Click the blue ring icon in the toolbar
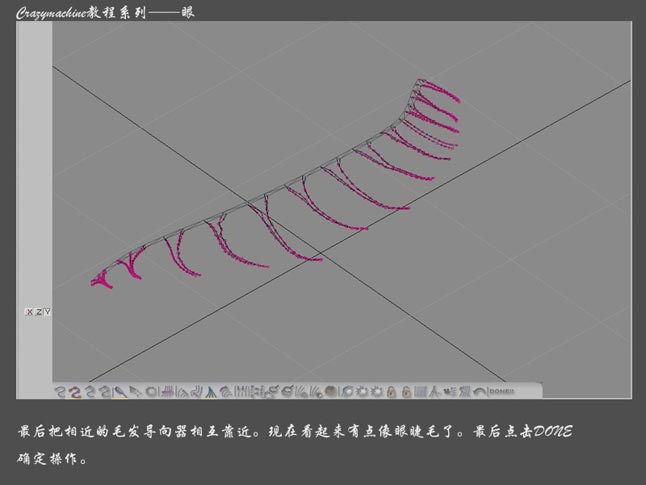This screenshot has height=485, width=646. 347,391
